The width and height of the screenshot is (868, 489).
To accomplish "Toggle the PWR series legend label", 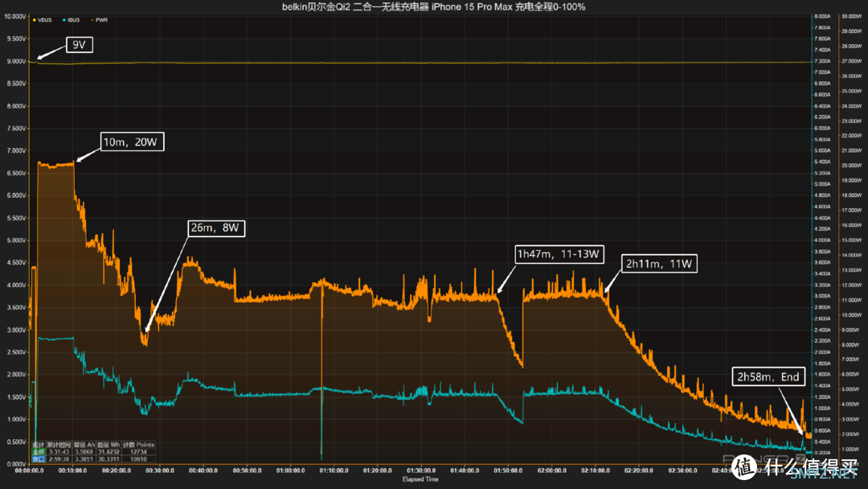I will (x=101, y=20).
